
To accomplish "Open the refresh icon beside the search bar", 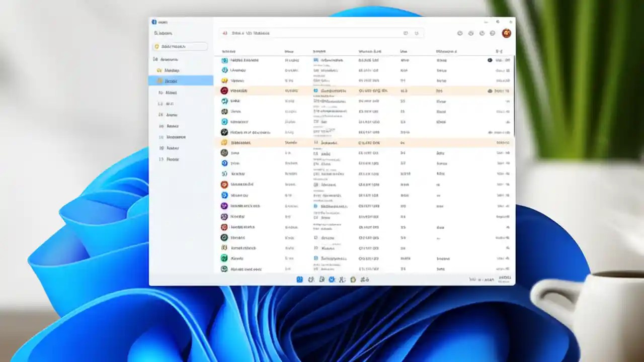I will coord(417,33).
